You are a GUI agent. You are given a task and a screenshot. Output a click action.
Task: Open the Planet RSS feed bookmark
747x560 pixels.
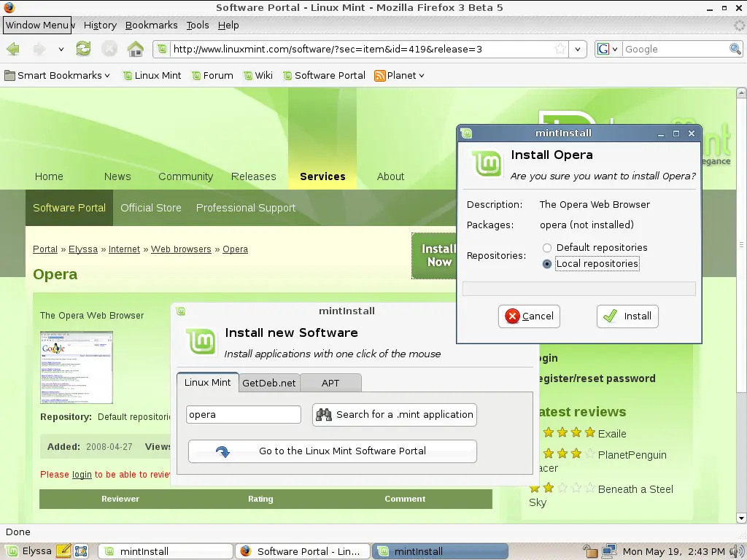399,75
